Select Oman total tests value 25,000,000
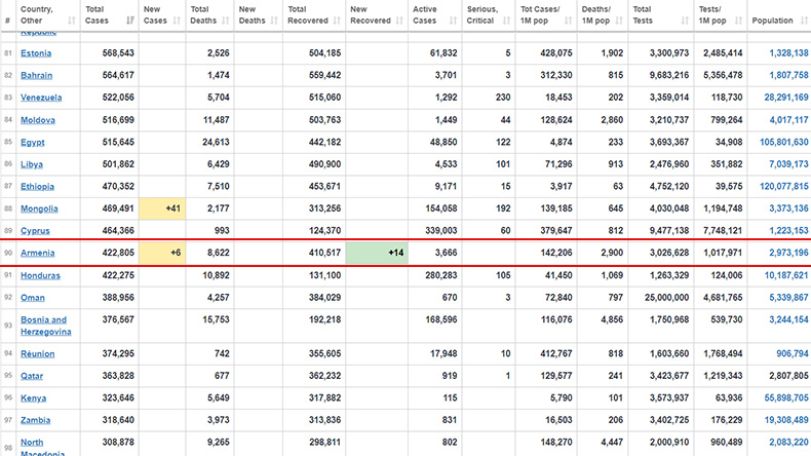This screenshot has height=456, width=811. (x=667, y=298)
